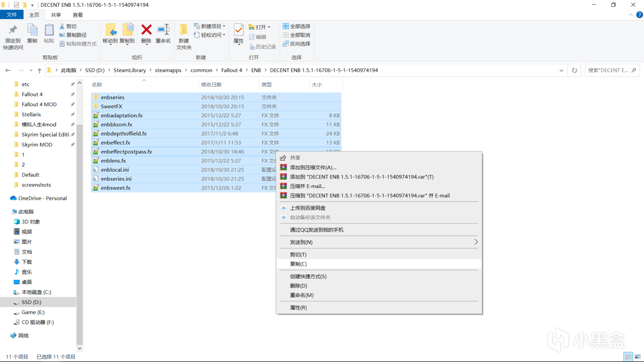Click 历史记录 history in ribbon
Image resolution: width=644 pixels, height=362 pixels.
pyautogui.click(x=263, y=47)
